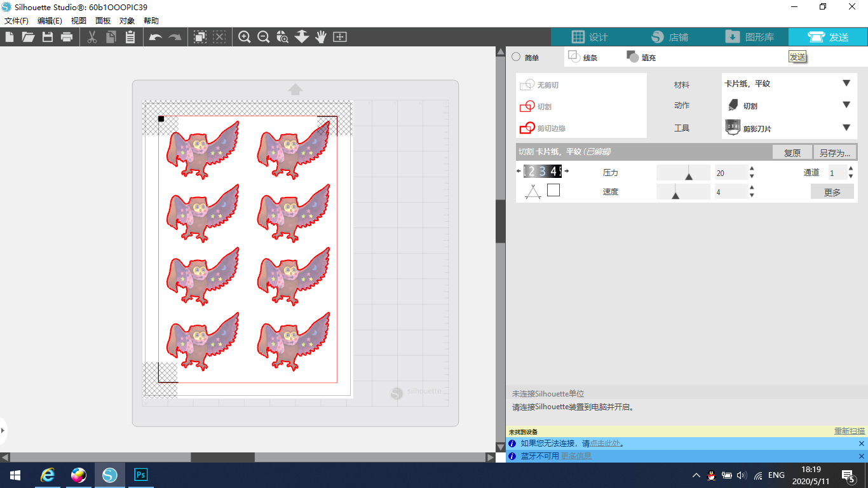868x488 pixels.
Task: Open the Design (设计) tab
Action: (x=590, y=37)
